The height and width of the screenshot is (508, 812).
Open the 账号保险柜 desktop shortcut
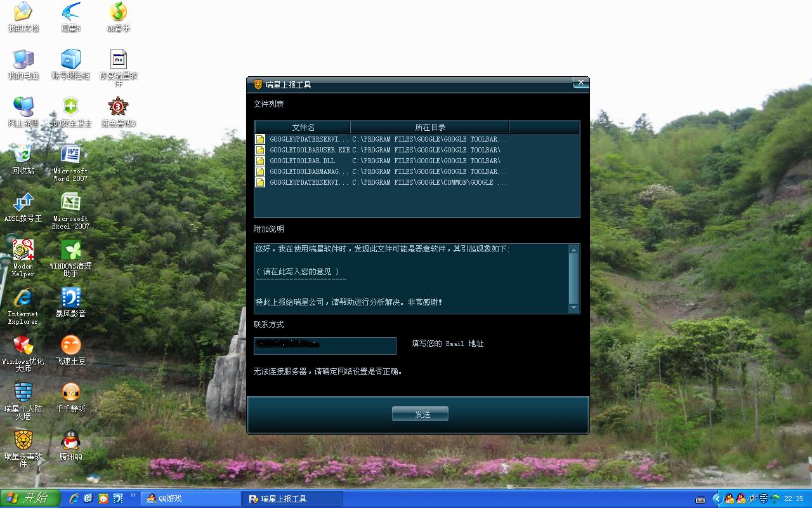pyautogui.click(x=70, y=65)
